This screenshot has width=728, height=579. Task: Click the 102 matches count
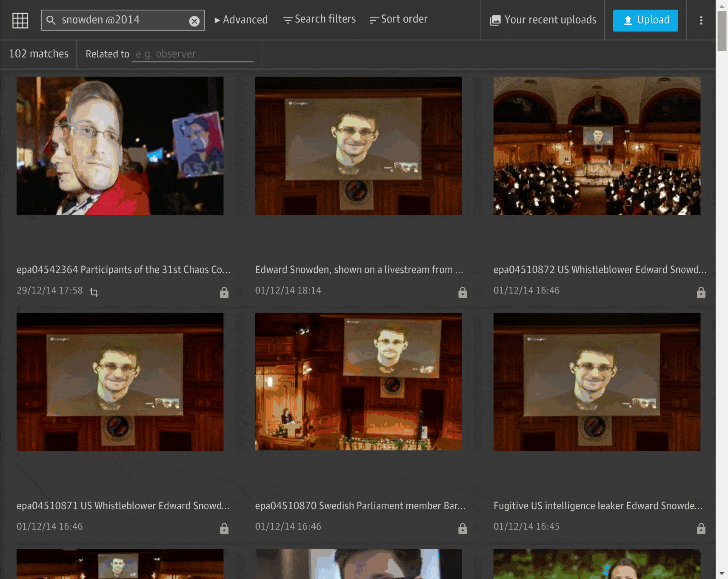(39, 54)
